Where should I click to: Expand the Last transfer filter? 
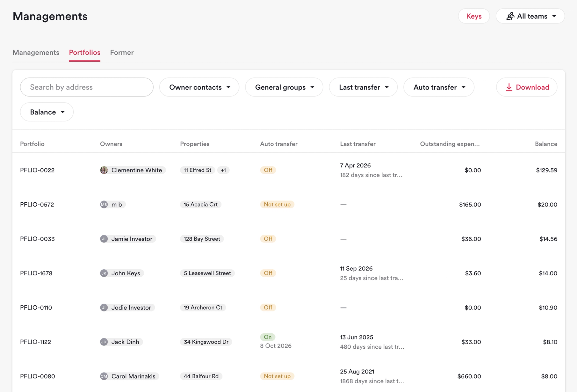point(363,87)
